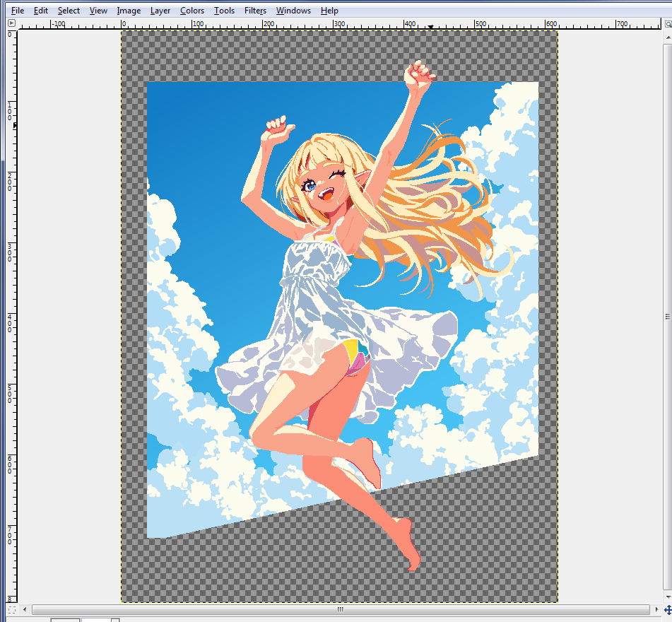Click the horizontal scrollbar left arrow

coord(25,609)
